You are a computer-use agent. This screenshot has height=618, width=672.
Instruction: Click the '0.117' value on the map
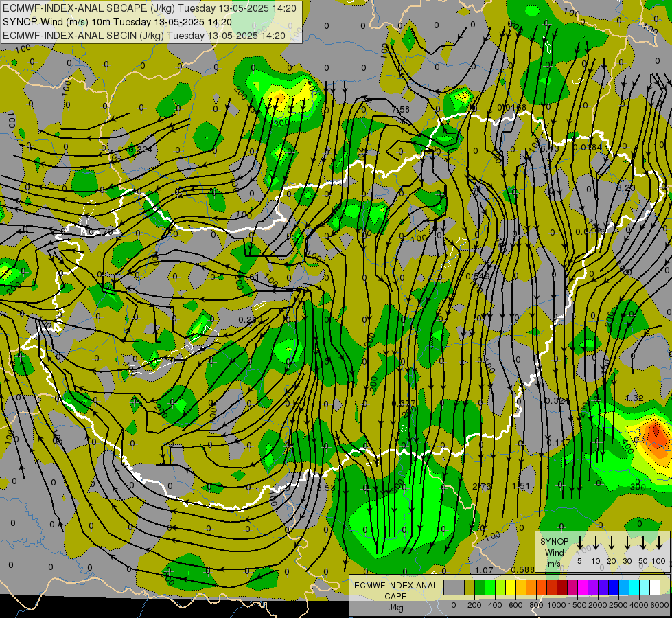pos(559,443)
